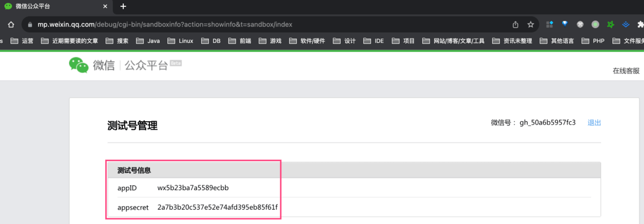The image size is (644, 224).
Task: Expand the Linux bookmarks folder
Action: coord(181,41)
